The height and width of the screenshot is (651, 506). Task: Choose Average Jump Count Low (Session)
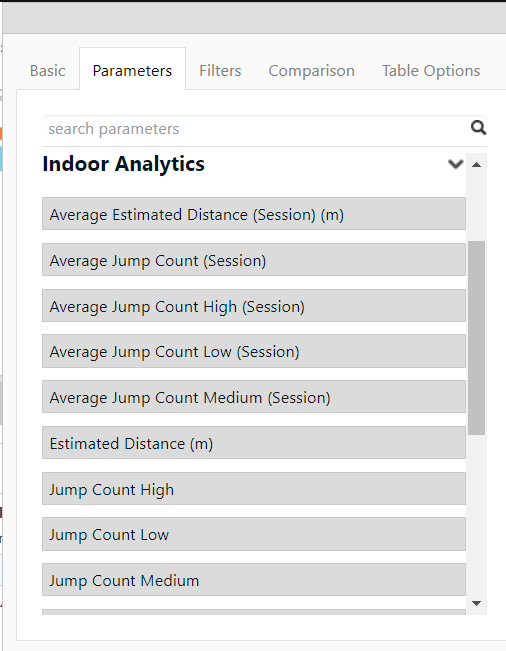point(254,351)
